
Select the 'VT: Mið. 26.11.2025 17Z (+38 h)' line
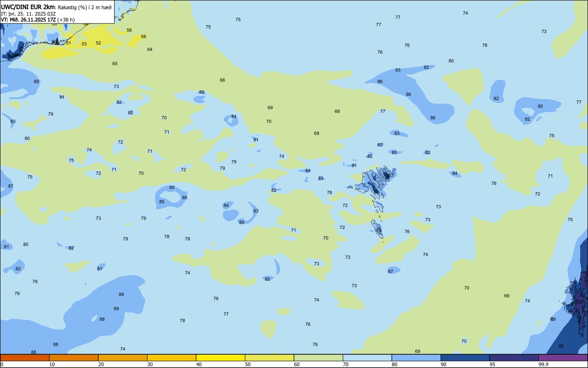click(x=38, y=20)
